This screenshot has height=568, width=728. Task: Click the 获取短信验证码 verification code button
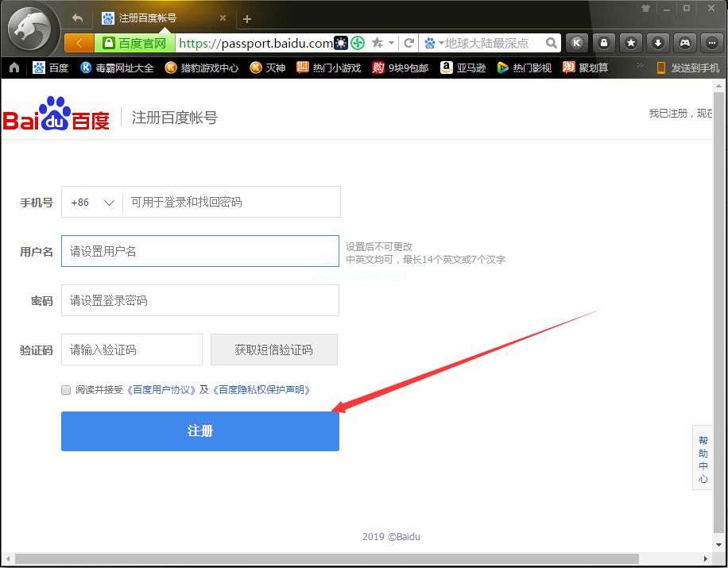tap(274, 350)
